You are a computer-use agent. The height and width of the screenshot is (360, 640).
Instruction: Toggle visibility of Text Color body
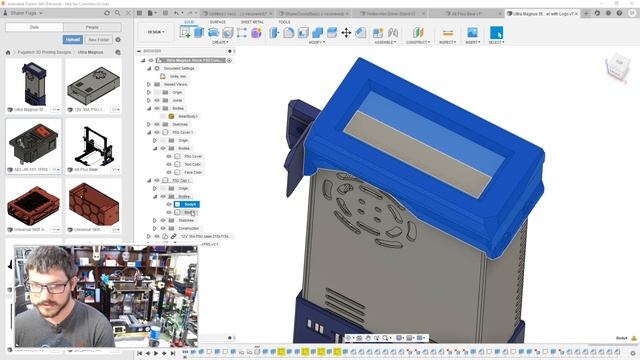coord(169,164)
